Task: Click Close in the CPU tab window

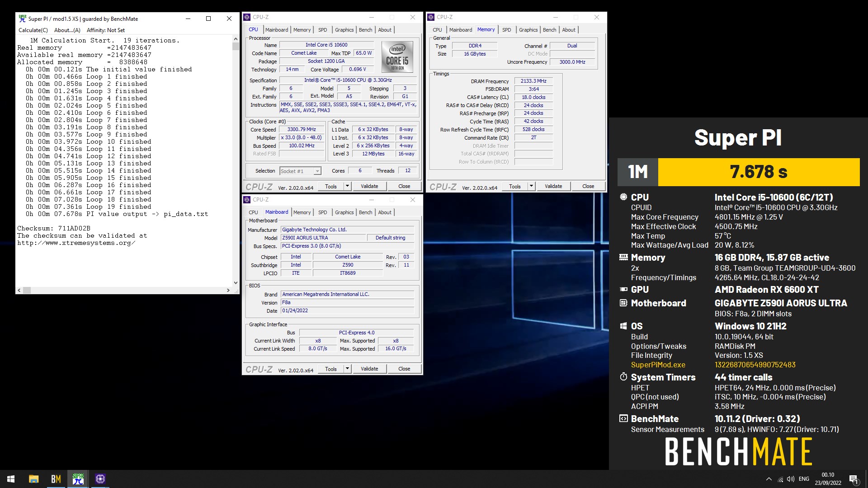Action: point(404,186)
